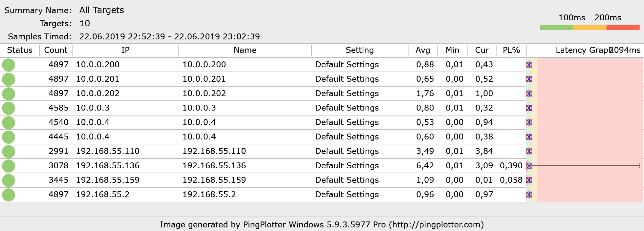
Task: Sort by the Avg column header
Action: tap(422, 50)
